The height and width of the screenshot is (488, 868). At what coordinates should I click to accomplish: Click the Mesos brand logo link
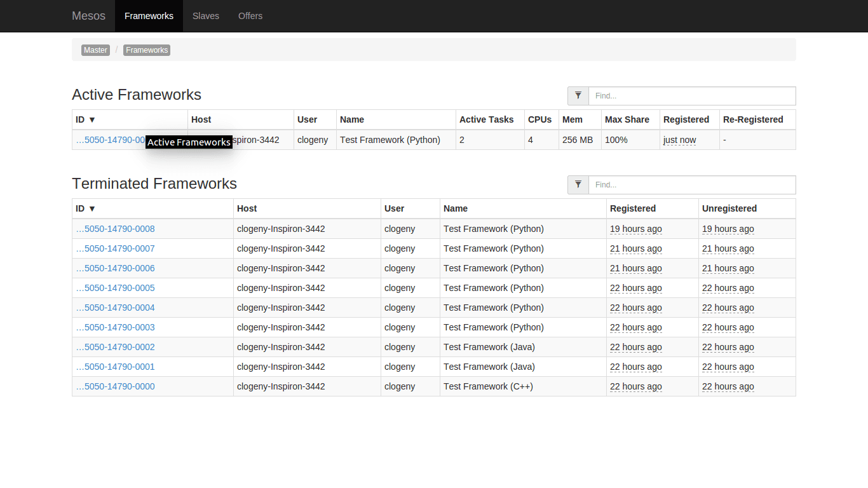[x=88, y=16]
